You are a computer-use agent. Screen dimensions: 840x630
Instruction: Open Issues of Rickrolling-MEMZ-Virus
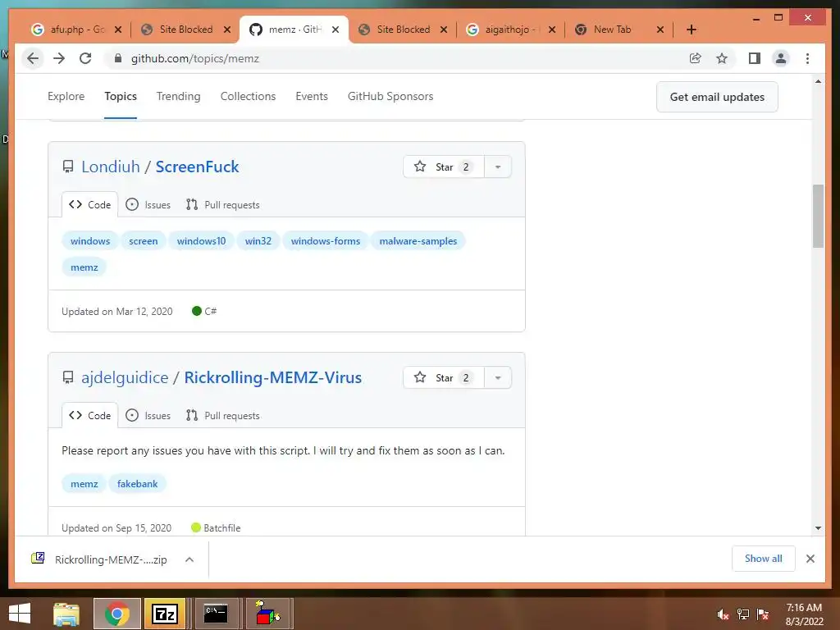tap(148, 416)
